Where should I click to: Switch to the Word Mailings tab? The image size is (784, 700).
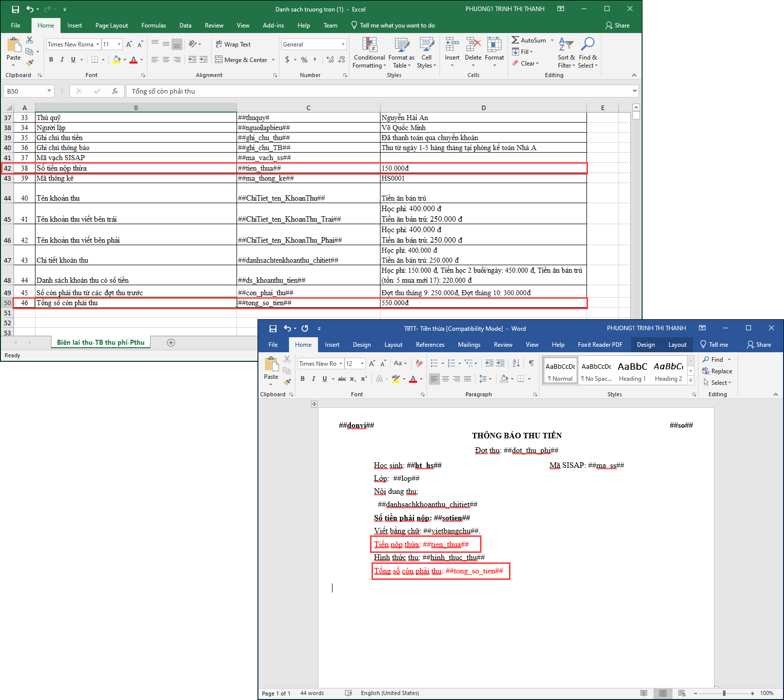click(x=468, y=345)
